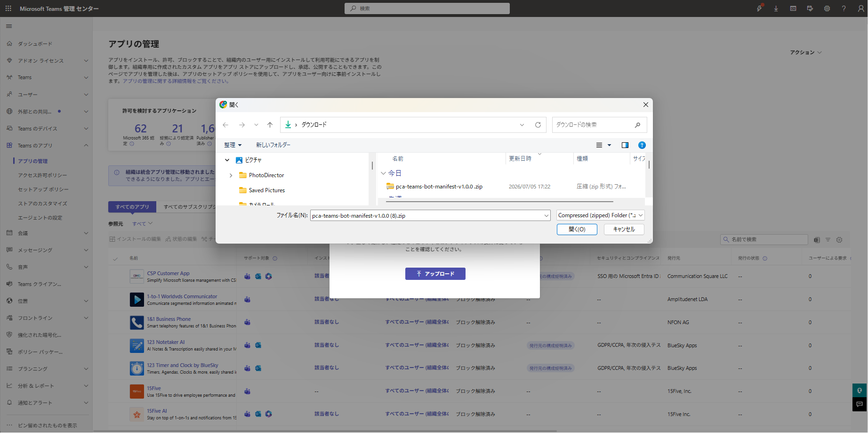Toggle the select-all checkmark in app table header
Screen dimensions: 868x433
[115, 259]
